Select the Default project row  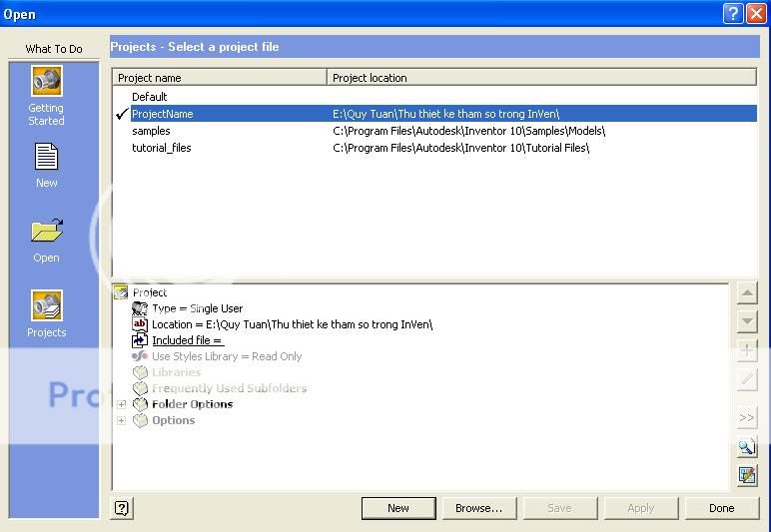click(434, 97)
